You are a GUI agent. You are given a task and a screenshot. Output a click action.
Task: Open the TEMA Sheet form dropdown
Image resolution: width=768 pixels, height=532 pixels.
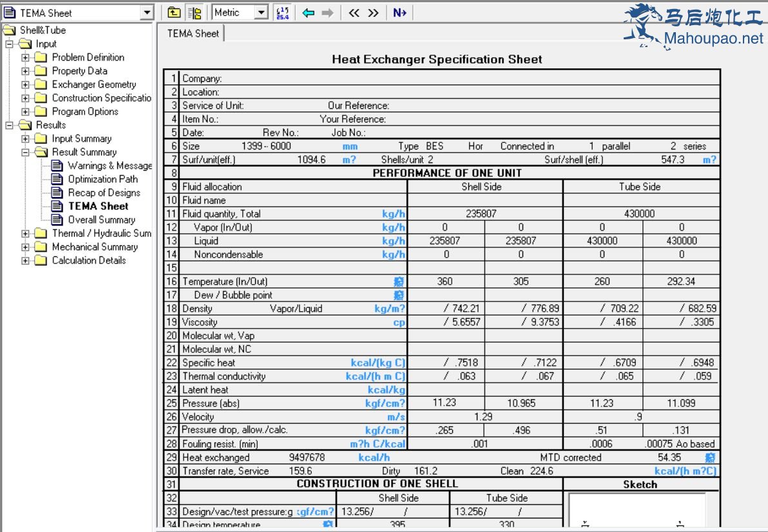pyautogui.click(x=147, y=13)
